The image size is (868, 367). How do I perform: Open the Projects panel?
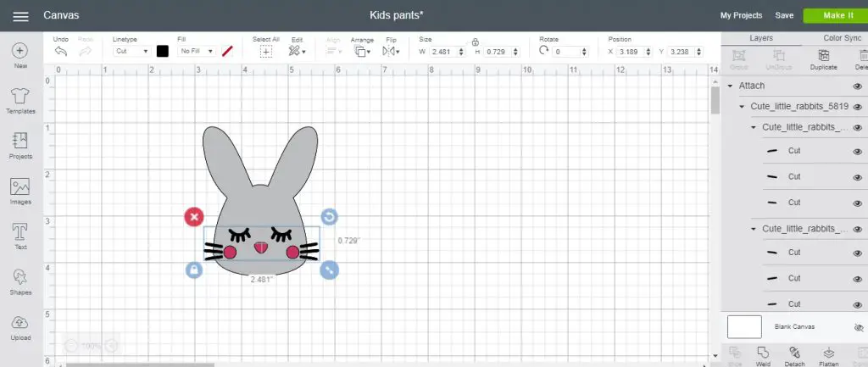click(x=20, y=146)
